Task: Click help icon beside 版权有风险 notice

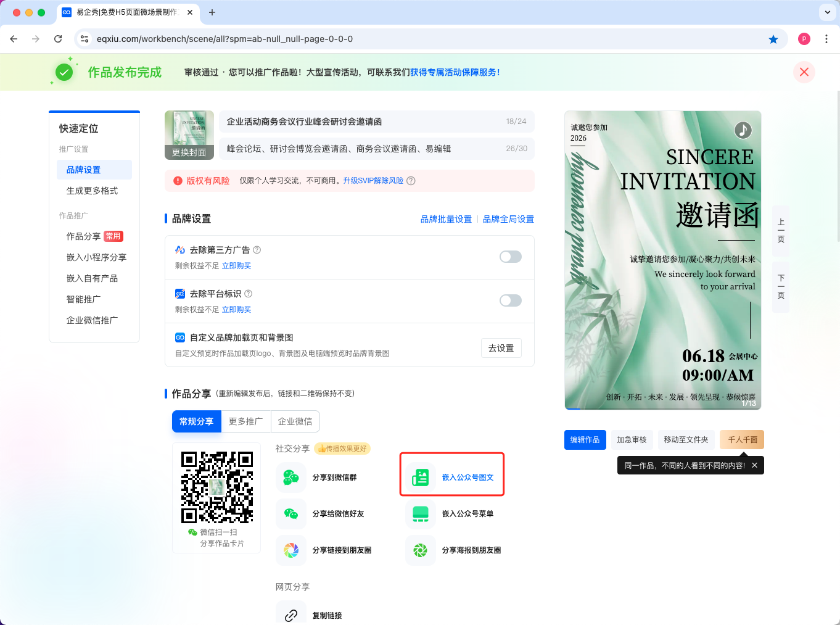Action: pos(411,181)
